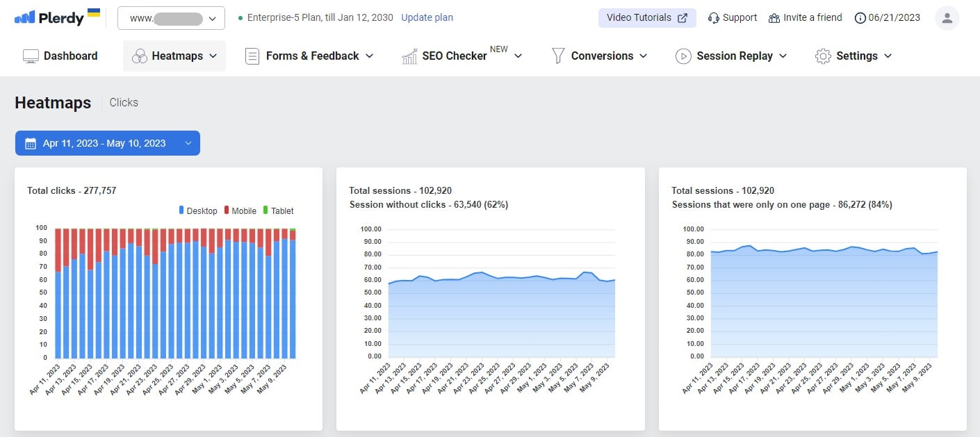Click the Total clicks - 277,757 heading

coord(72,190)
